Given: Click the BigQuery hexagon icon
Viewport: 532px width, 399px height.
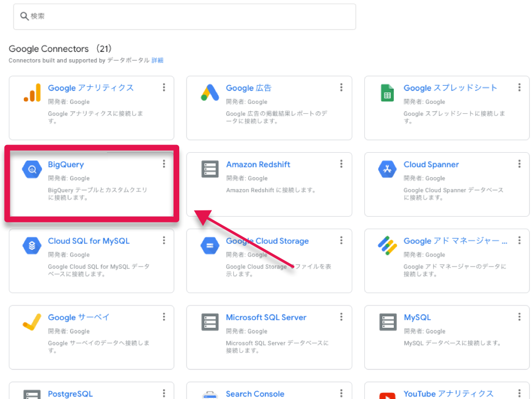Looking at the screenshot, I should (x=32, y=169).
